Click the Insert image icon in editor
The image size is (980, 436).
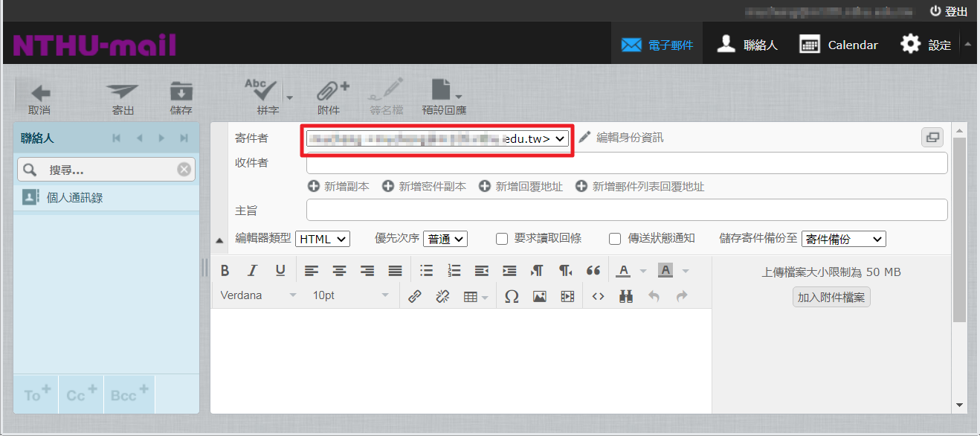(540, 296)
